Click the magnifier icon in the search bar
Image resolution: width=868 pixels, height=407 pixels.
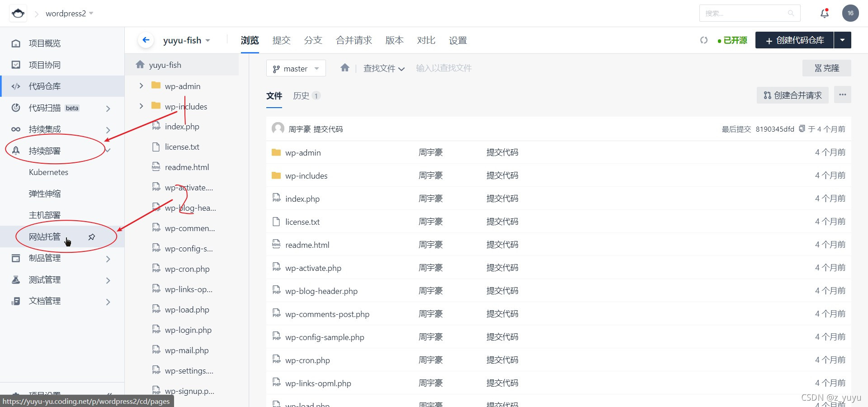(x=791, y=13)
